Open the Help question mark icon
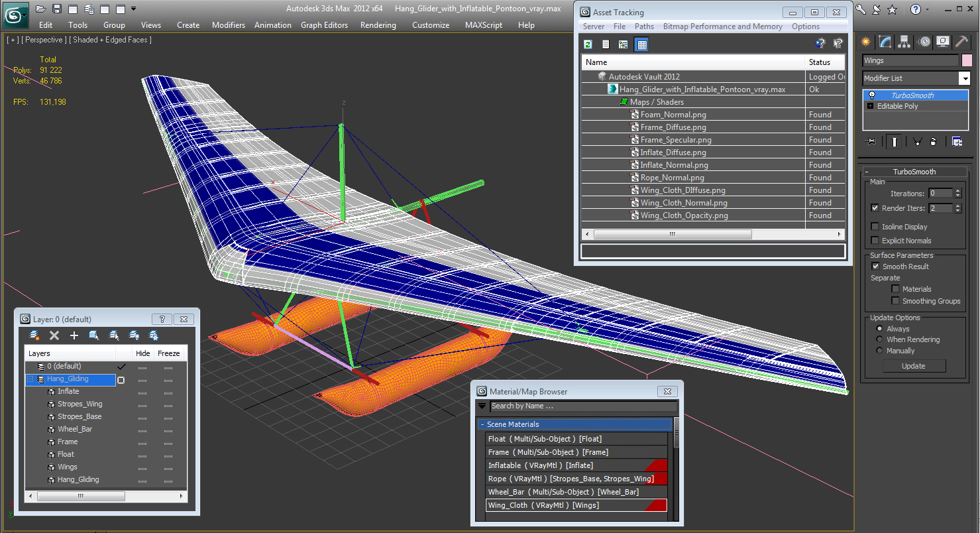Image resolution: width=980 pixels, height=533 pixels. tap(915, 9)
